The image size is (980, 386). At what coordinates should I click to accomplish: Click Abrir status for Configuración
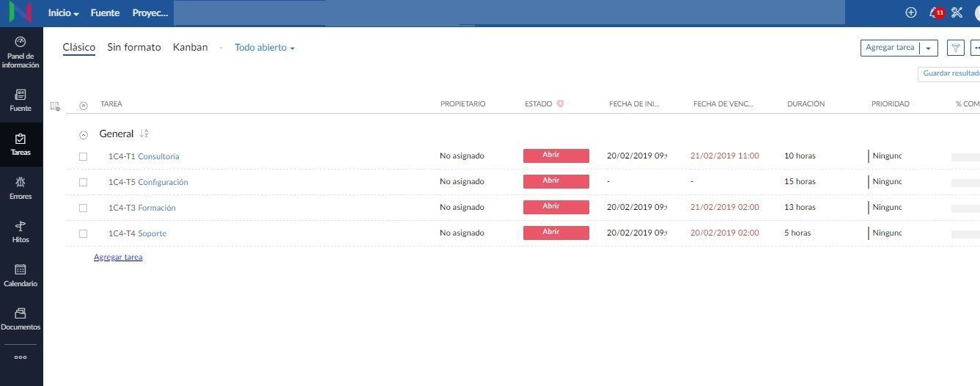pyautogui.click(x=556, y=181)
